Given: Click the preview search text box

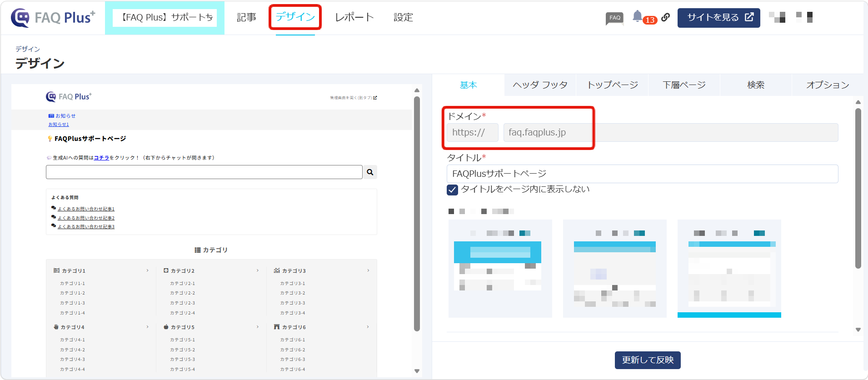Looking at the screenshot, I should pos(204,172).
